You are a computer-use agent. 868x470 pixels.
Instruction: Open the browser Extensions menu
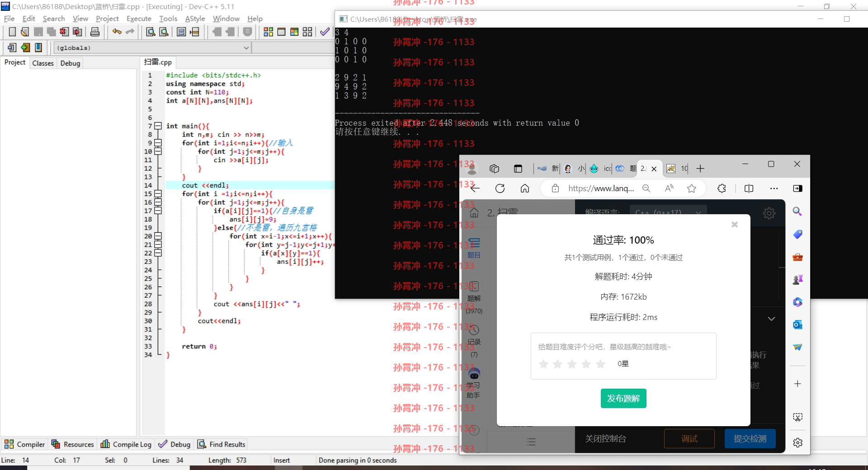click(722, 188)
